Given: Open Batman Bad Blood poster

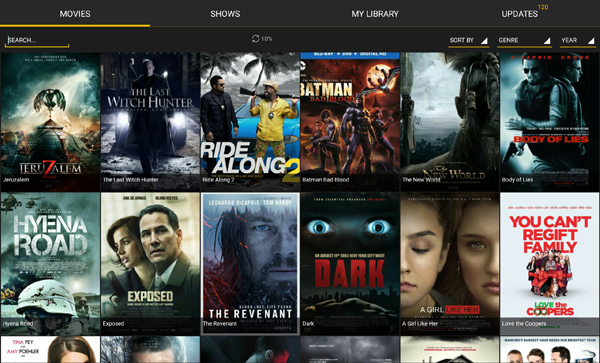Looking at the screenshot, I should [x=350, y=122].
